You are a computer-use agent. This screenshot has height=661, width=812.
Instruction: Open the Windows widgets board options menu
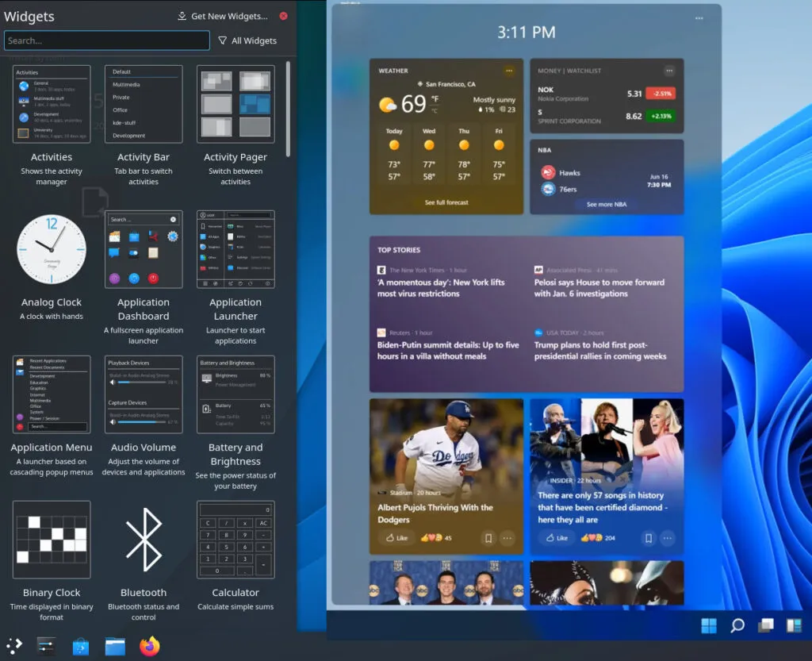pos(699,18)
